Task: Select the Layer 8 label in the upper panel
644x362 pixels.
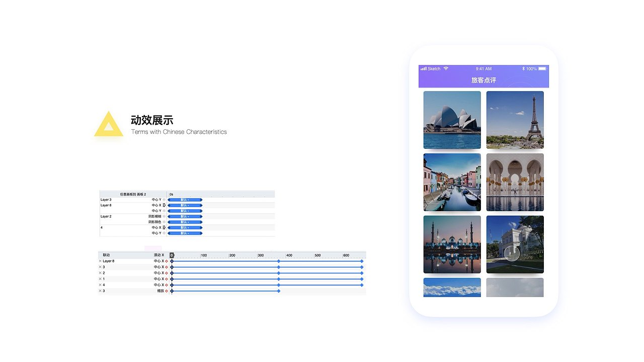Action: pos(106,205)
